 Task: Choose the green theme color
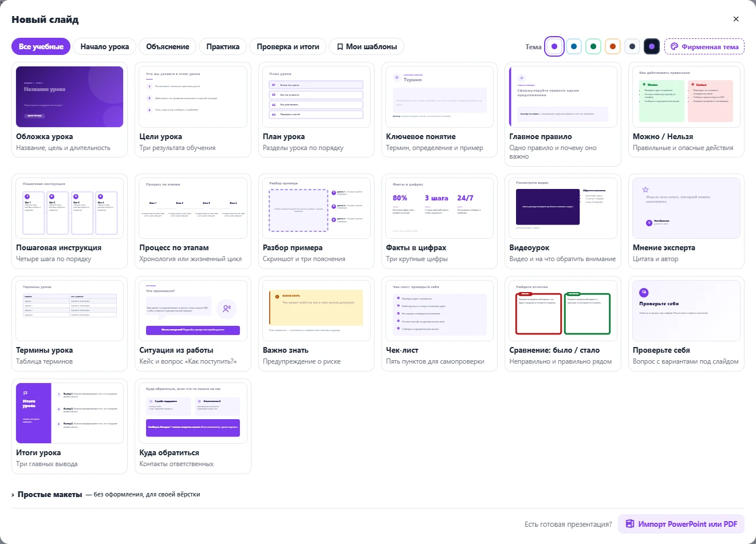[593, 46]
